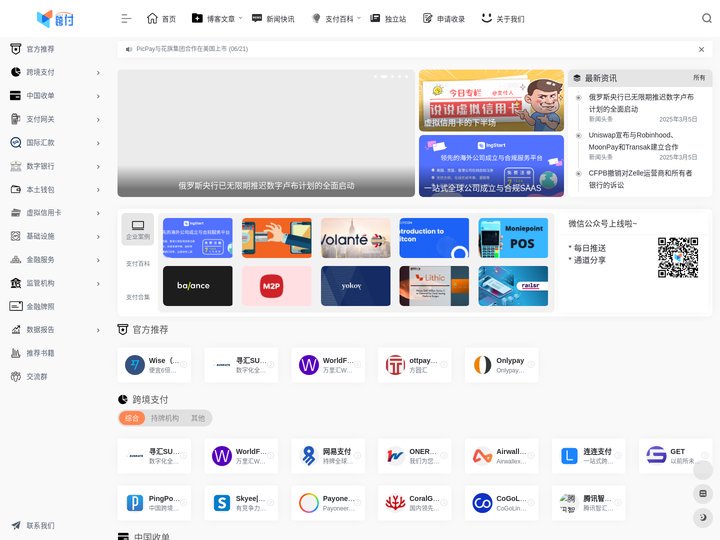Image resolution: width=720 pixels, height=540 pixels.
Task: Click the 交流群 sidebar icon
Action: [16, 377]
